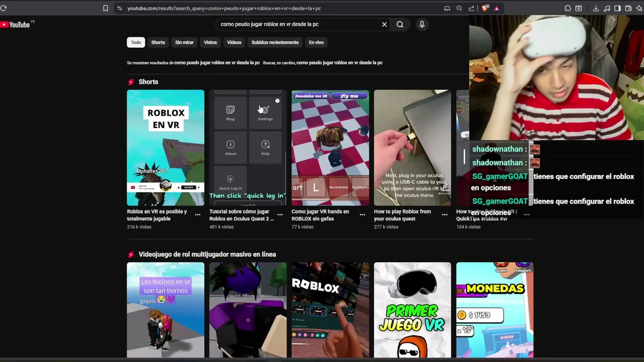Open the ROBLOX pointing finger Short thumbnail
The width and height of the screenshot is (644, 362).
click(330, 310)
